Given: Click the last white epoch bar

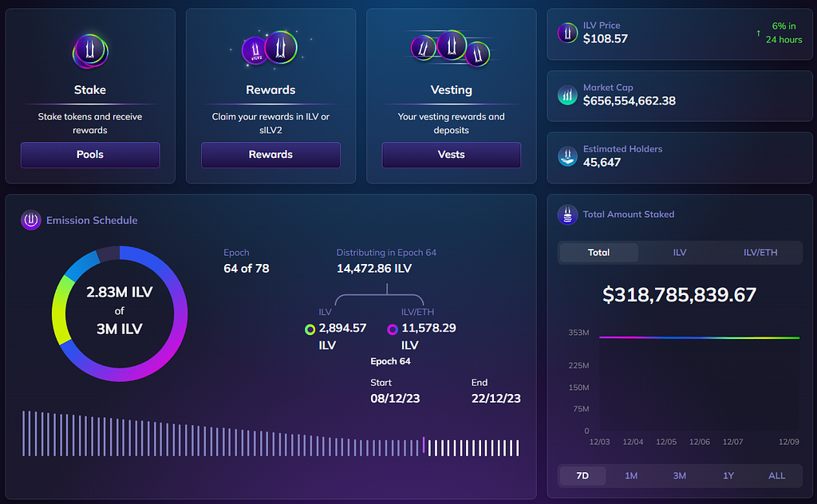Looking at the screenshot, I should 517,447.
